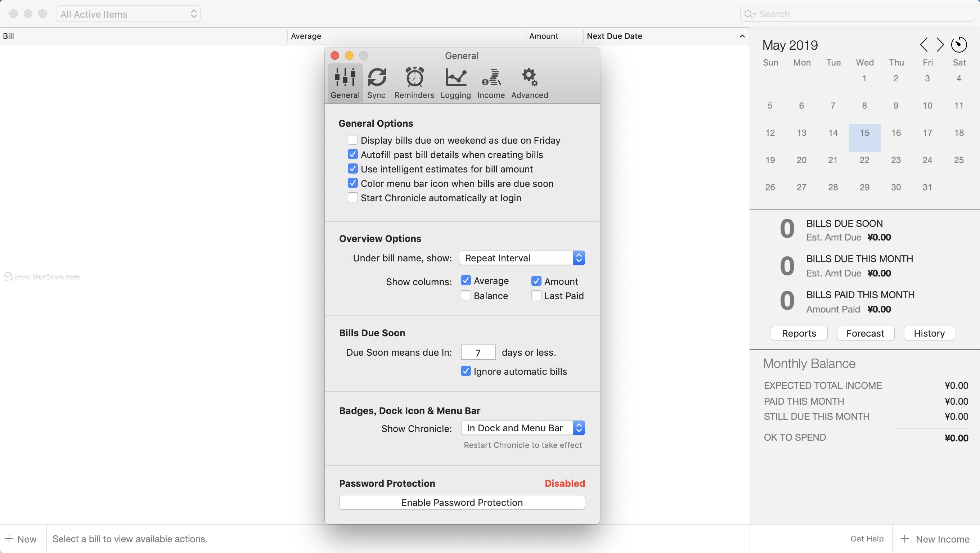Viewport: 980px width, 553px height.
Task: Click the jump-to-today clock icon
Action: (959, 45)
